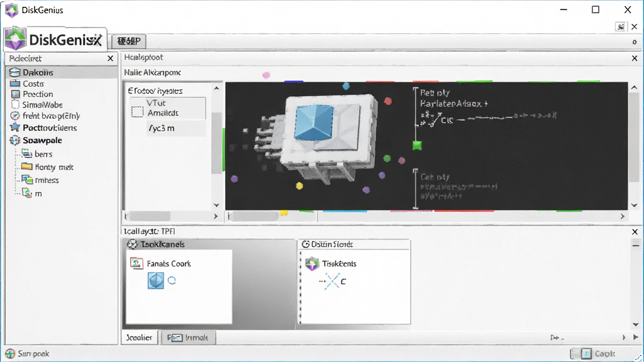Viewport: 644px width, 362px height.
Task: Click the DiskGenisx logo tab icon
Action: 16,40
